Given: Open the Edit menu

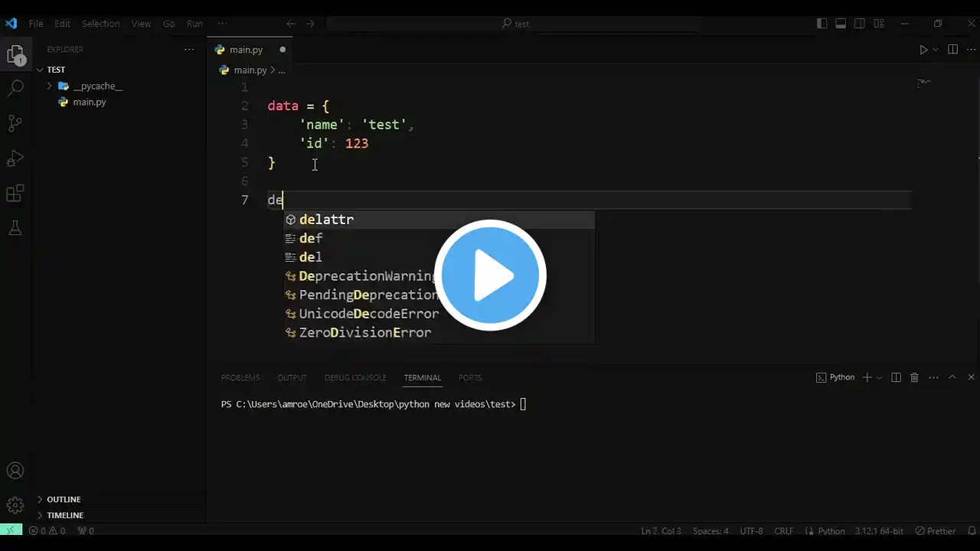Looking at the screenshot, I should click(62, 24).
